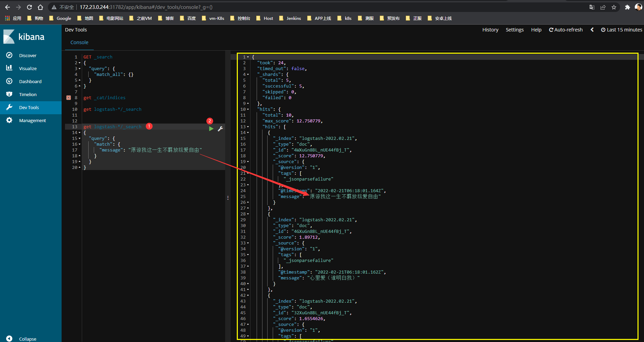Collapse the hits object at response line 10
This screenshot has width=644, height=342.
(x=248, y=109)
